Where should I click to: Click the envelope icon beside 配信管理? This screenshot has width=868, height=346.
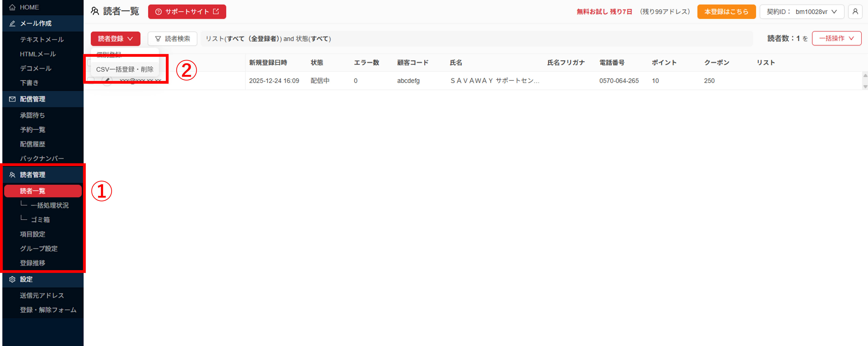[12, 99]
